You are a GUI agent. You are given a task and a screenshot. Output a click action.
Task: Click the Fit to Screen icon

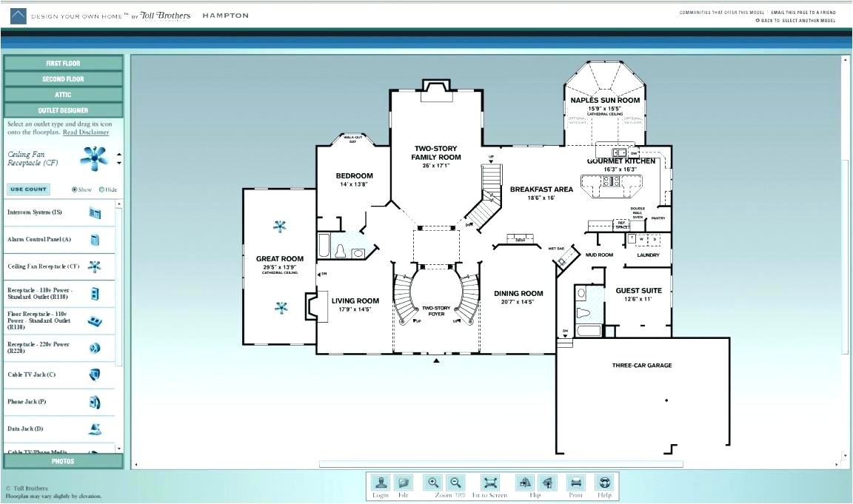(489, 483)
